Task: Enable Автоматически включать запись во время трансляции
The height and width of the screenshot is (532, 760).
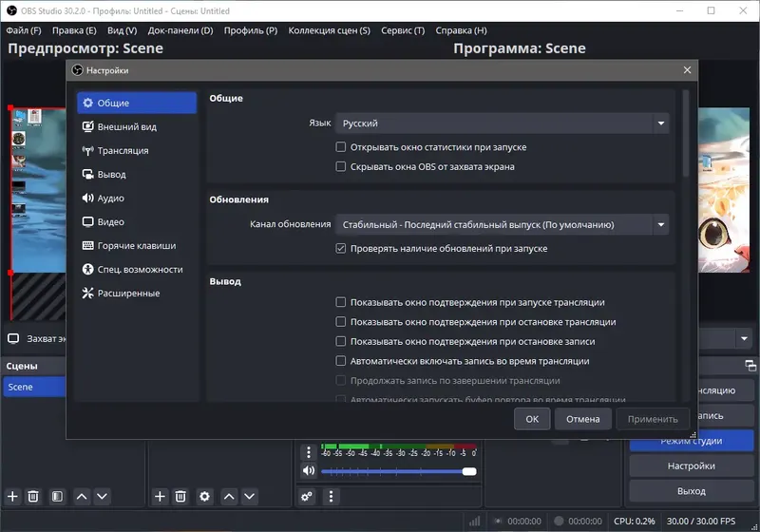Action: coord(341,360)
